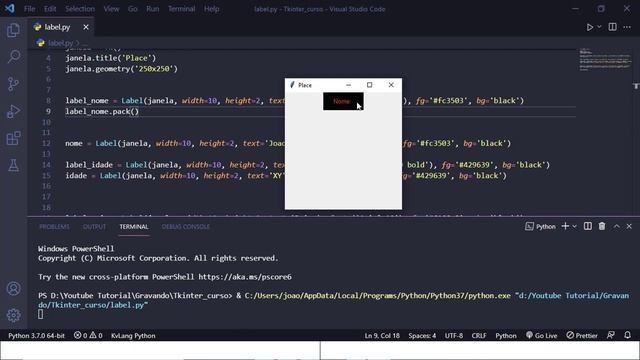Screen dimensions: 640x360
Task: Close the Place tkinter window
Action: [391, 85]
